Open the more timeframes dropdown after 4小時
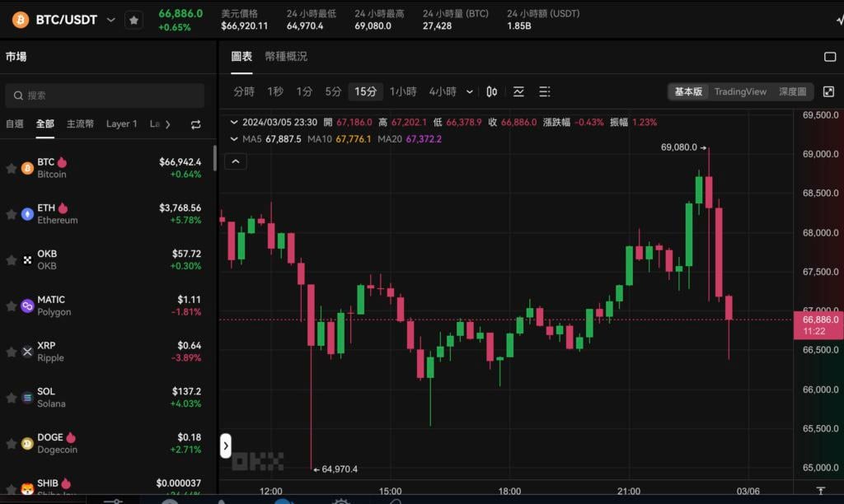 (469, 92)
